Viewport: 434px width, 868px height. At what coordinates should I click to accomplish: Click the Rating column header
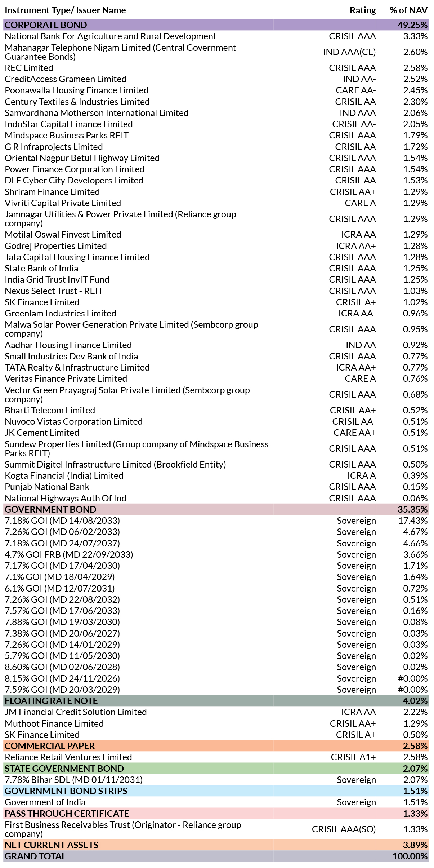[363, 10]
